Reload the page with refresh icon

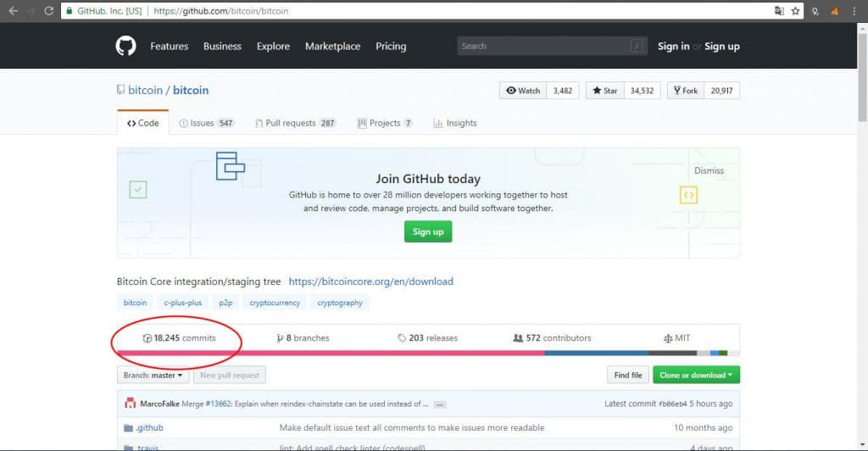coord(48,10)
